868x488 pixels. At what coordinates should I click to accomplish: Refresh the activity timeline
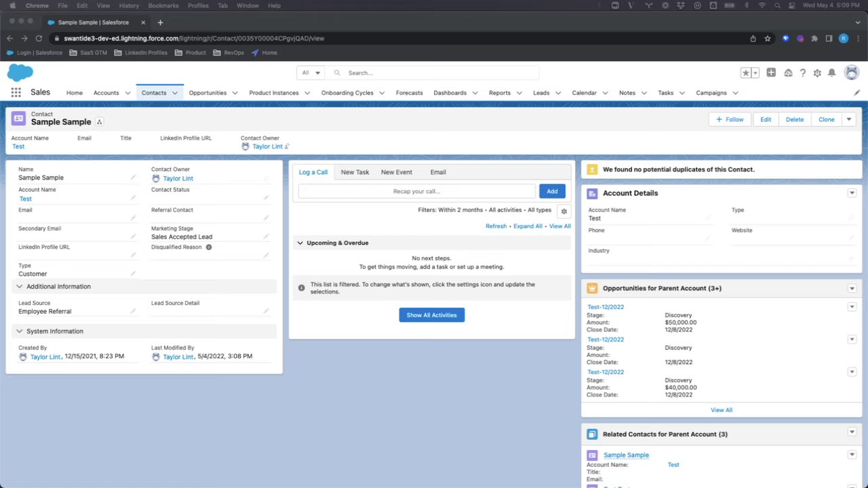(496, 226)
